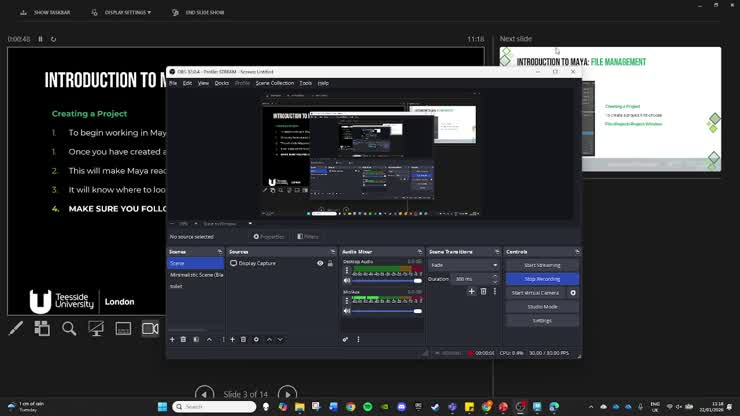Open transition properties three-dot menu
This screenshot has width=740, height=416.
(x=495, y=292)
